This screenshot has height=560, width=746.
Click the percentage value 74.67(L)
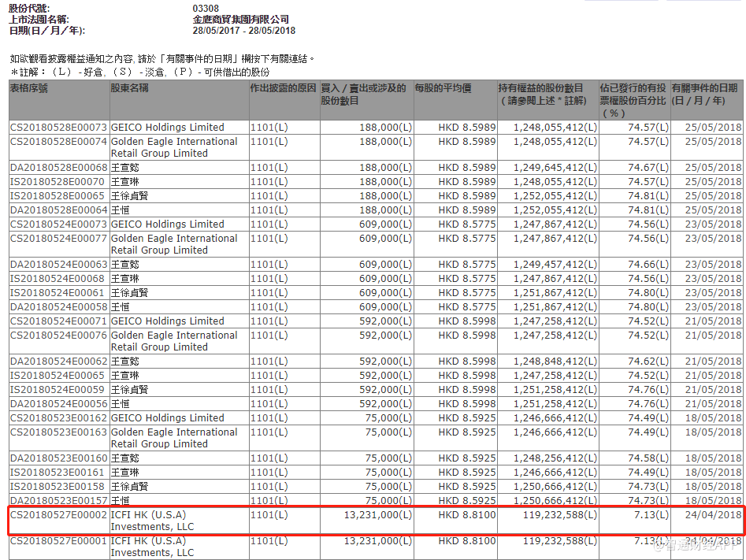point(648,168)
